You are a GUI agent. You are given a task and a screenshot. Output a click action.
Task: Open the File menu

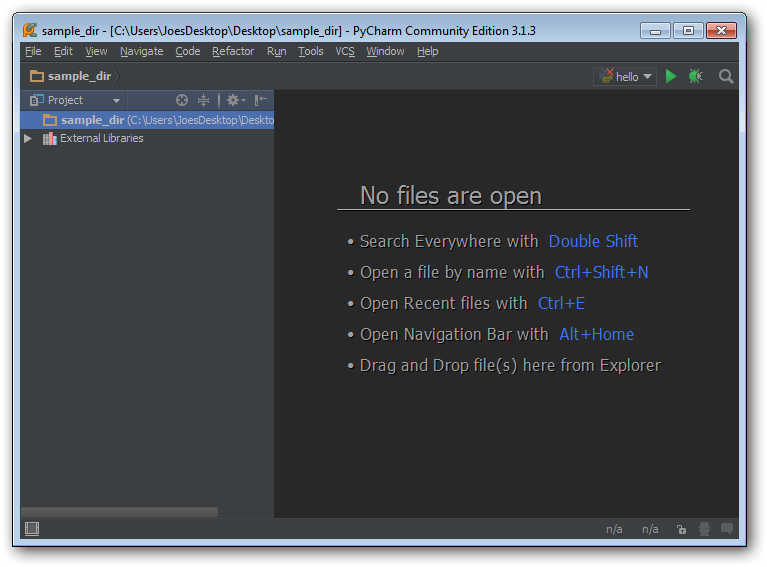click(33, 51)
